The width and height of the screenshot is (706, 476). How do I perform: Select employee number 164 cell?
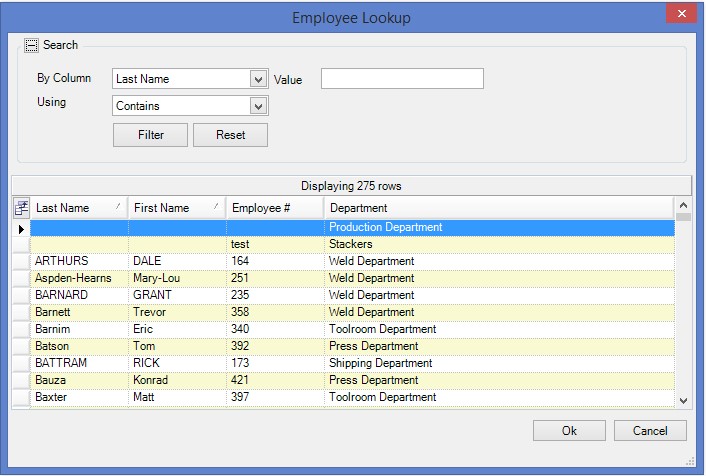(x=276, y=261)
